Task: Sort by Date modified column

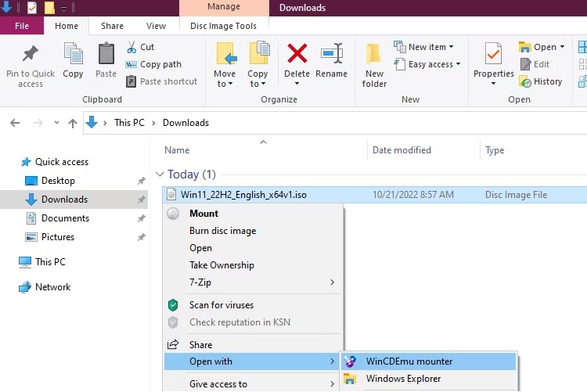Action: pos(402,150)
